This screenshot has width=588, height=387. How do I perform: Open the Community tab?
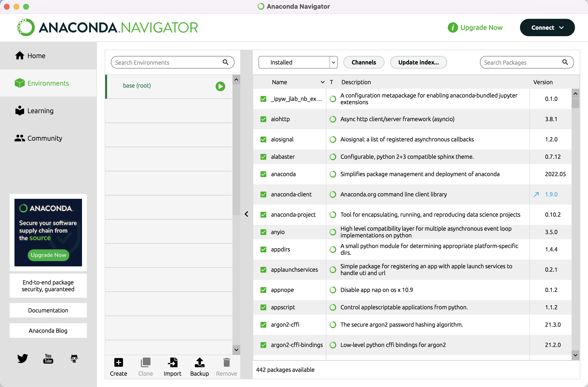(x=48, y=138)
